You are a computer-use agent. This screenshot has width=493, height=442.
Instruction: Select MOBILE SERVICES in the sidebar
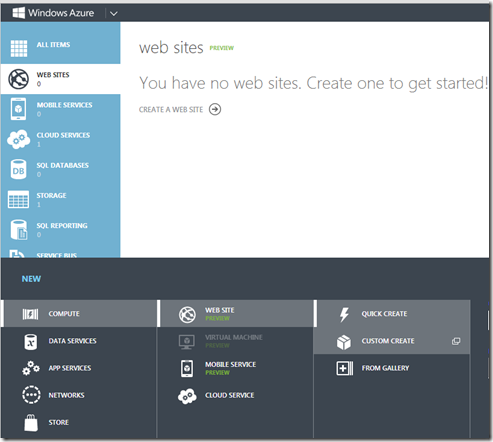pyautogui.click(x=65, y=105)
